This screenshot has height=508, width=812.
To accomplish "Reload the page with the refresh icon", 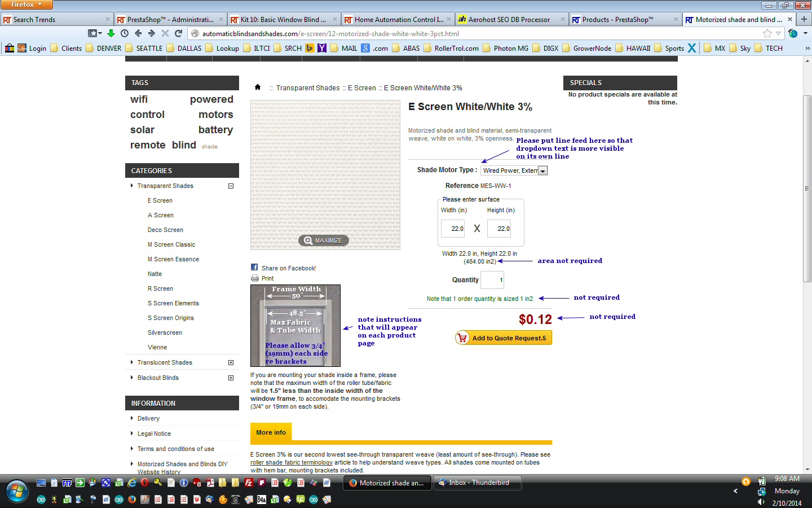I will [179, 33].
